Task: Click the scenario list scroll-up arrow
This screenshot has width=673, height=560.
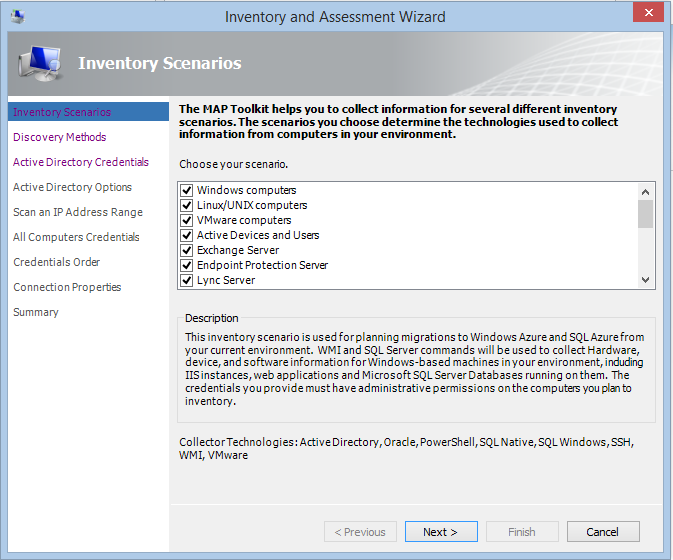Action: [x=646, y=192]
